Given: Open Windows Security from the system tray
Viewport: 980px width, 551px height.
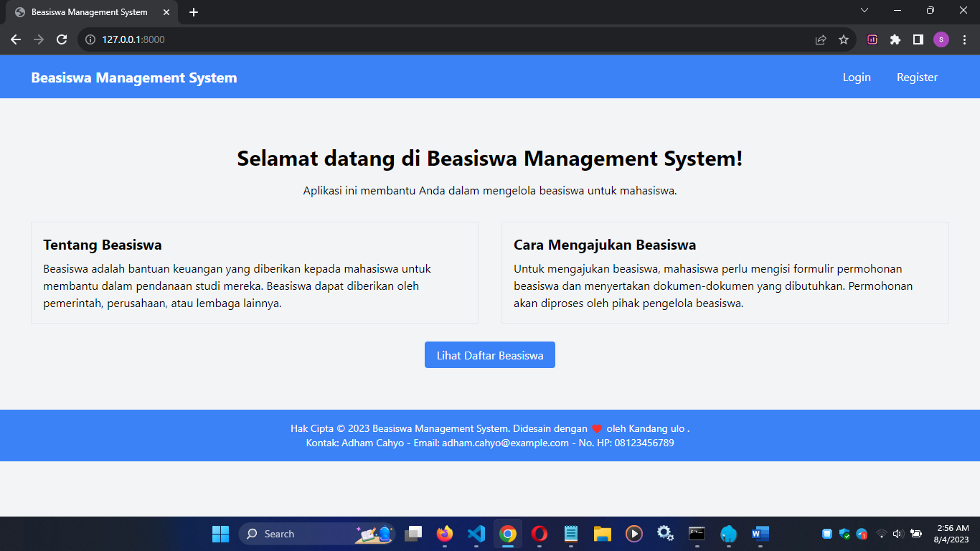Looking at the screenshot, I should [x=844, y=534].
